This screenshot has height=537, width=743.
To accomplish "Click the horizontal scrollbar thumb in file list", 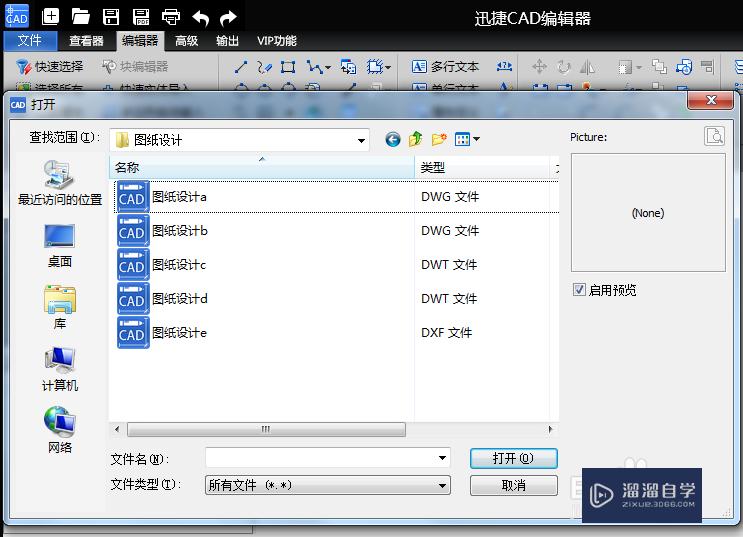I will [x=266, y=429].
